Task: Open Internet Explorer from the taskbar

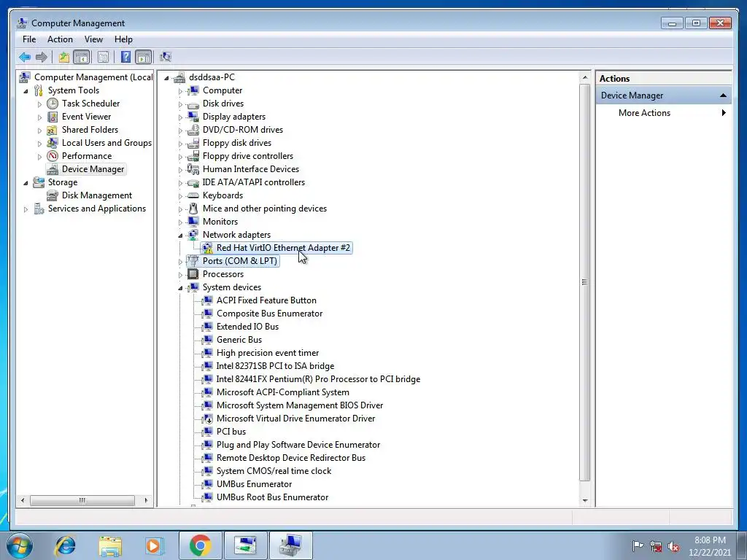Action: click(x=65, y=545)
